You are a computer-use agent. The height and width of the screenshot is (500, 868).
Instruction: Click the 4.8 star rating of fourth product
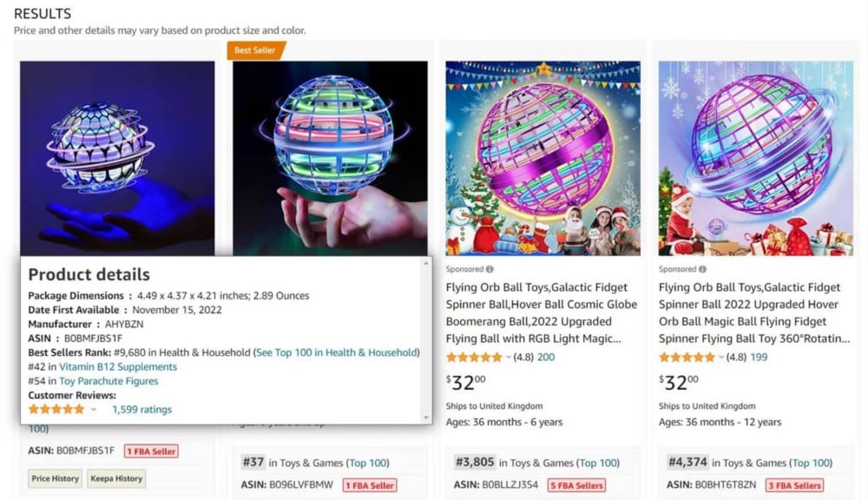click(x=687, y=357)
